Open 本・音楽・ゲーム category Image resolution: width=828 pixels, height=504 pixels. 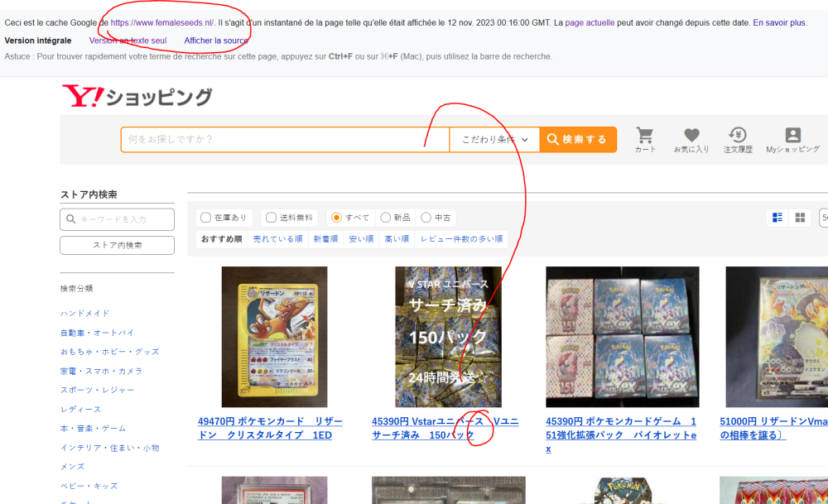click(x=93, y=429)
